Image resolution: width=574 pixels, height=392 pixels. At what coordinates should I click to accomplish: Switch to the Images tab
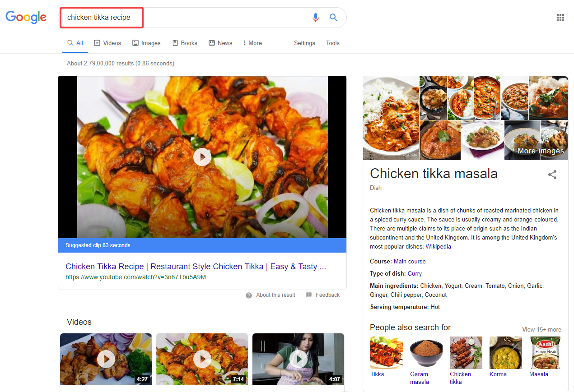pos(146,43)
